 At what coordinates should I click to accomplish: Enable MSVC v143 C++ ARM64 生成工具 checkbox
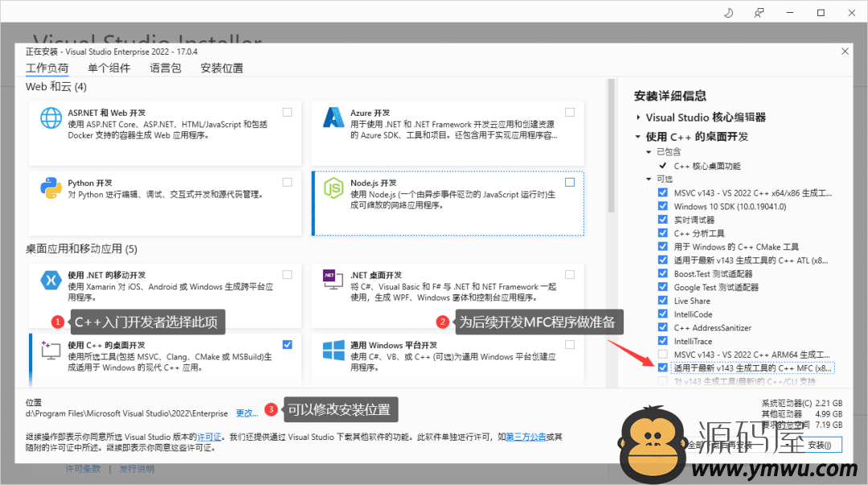(x=662, y=354)
